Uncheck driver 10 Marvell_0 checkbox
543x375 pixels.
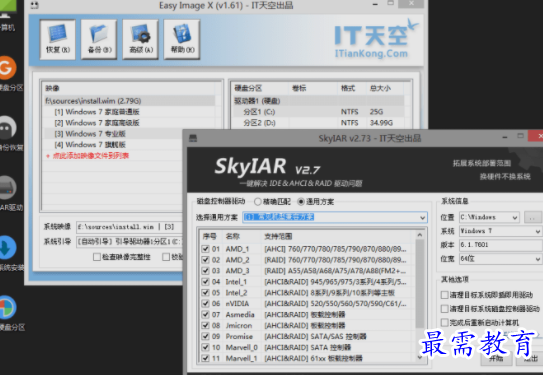(205, 347)
